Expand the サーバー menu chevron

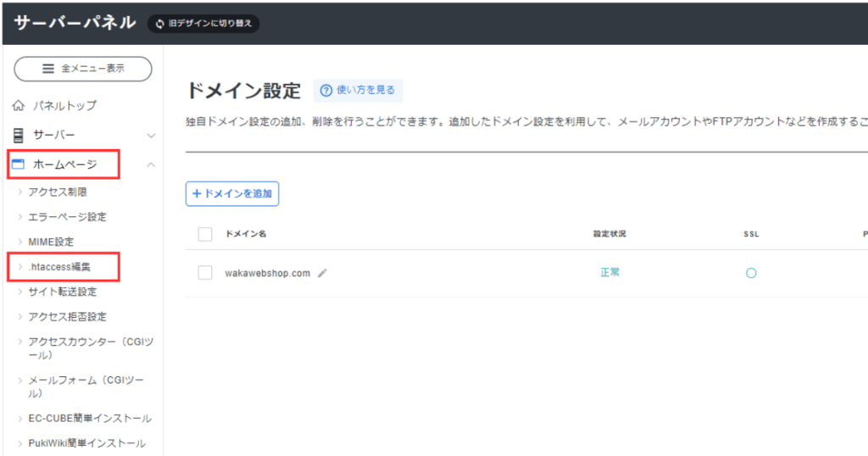(x=151, y=136)
